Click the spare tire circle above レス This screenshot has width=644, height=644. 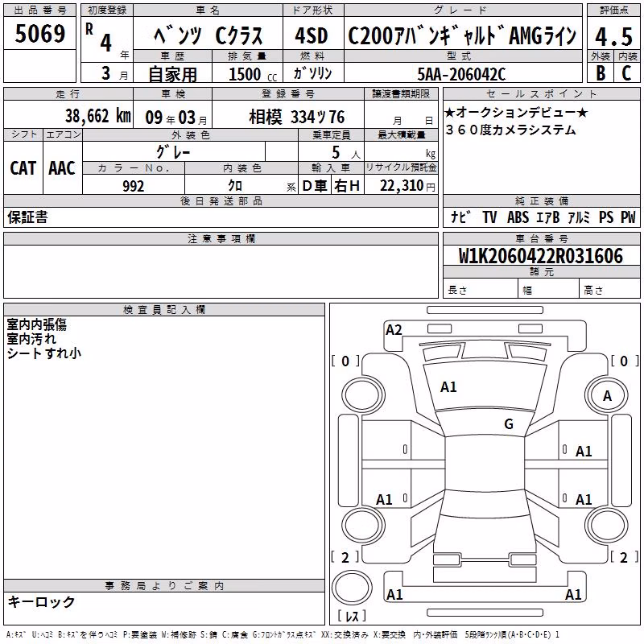(x=352, y=588)
